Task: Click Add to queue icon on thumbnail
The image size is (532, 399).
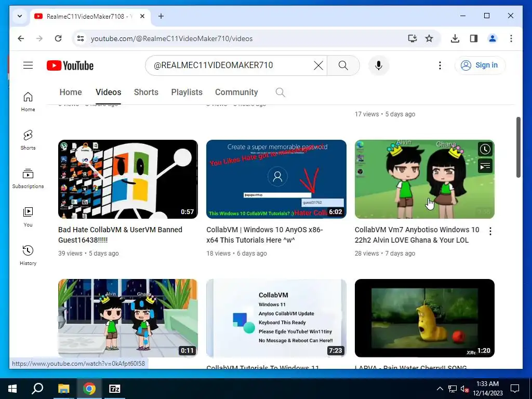Action: tap(485, 166)
